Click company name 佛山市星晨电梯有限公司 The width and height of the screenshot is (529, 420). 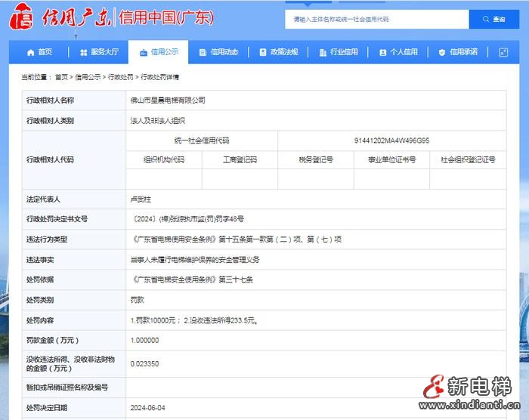click(168, 100)
